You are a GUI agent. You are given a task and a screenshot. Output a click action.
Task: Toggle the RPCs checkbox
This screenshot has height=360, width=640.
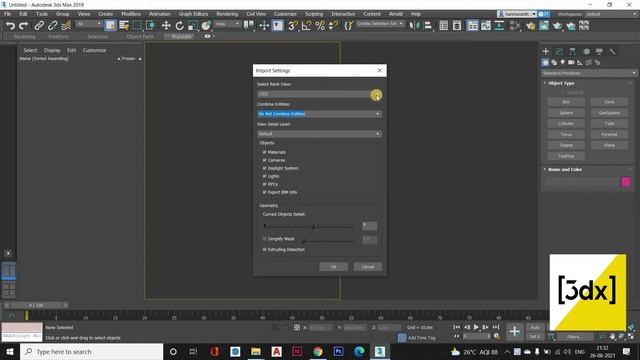click(264, 184)
